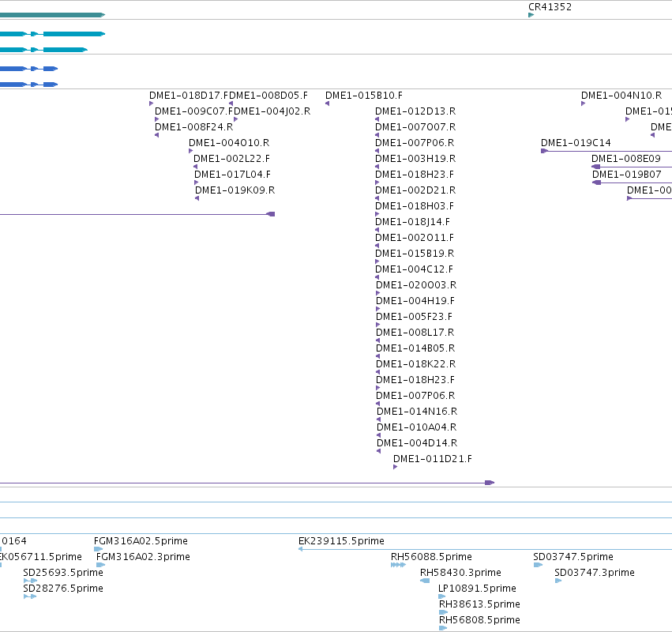Click DME1-003H19.R label
Image resolution: width=672 pixels, height=632 pixels.
pyautogui.click(x=415, y=159)
